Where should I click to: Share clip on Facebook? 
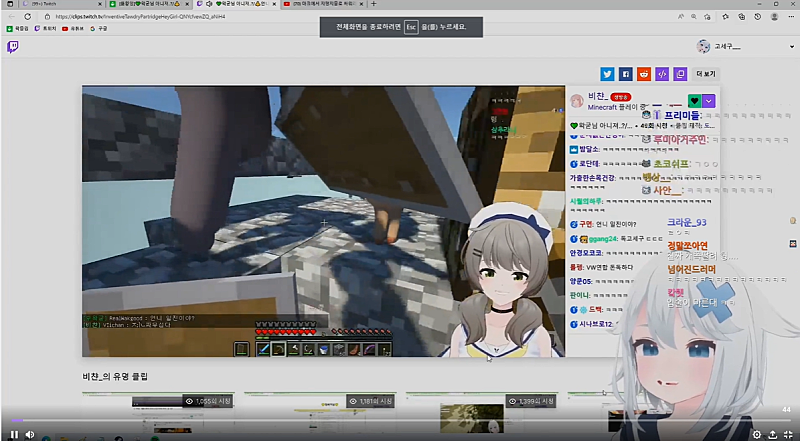[625, 74]
